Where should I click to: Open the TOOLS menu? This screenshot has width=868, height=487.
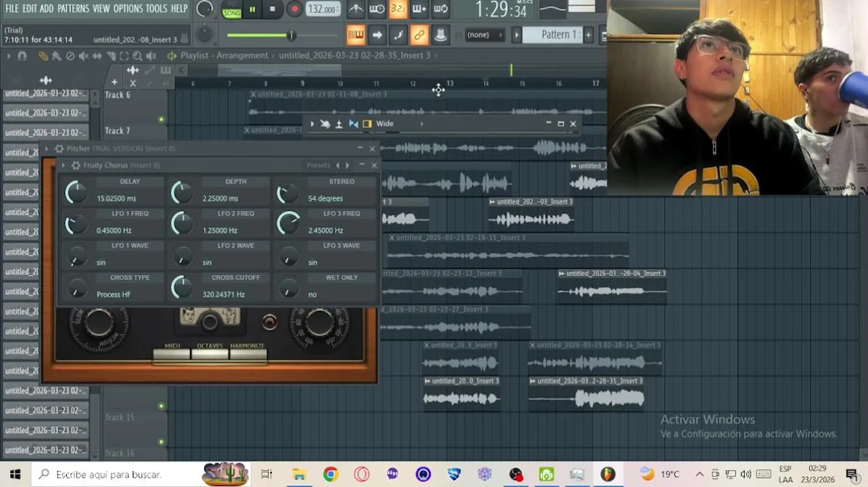tap(156, 9)
